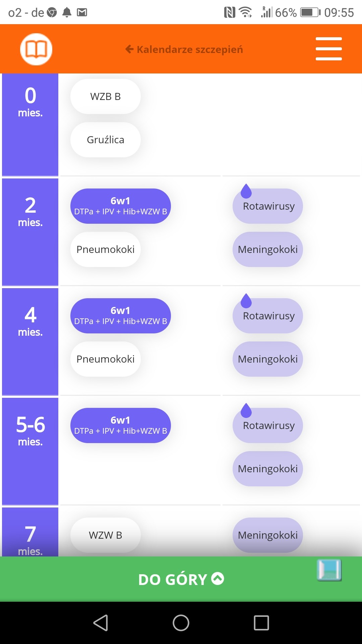Screen dimensions: 362x644
Task: Select the Gruźlica vaccine pill
Action: (x=105, y=140)
